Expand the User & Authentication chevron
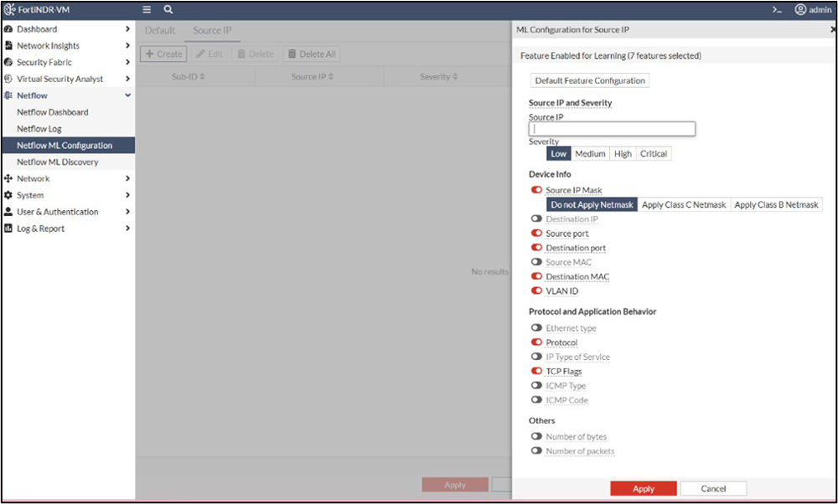 (x=127, y=212)
